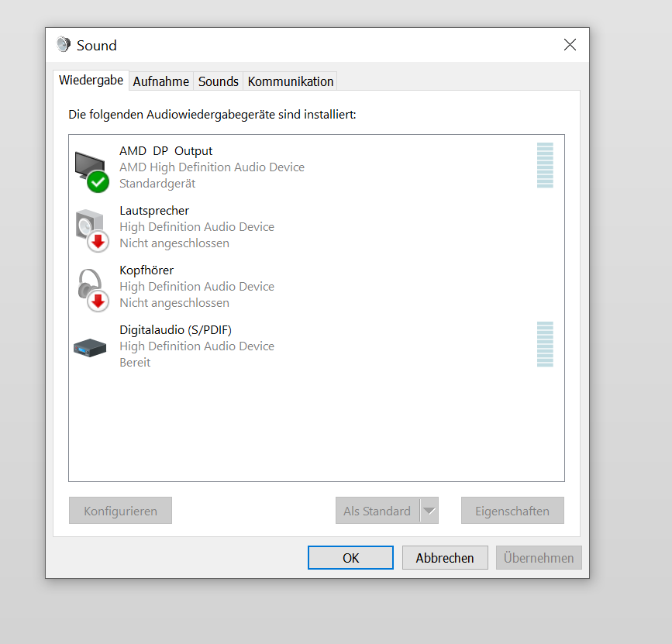Image resolution: width=672 pixels, height=644 pixels.
Task: Click the AMD DP Output volume level meter
Action: pos(545,165)
